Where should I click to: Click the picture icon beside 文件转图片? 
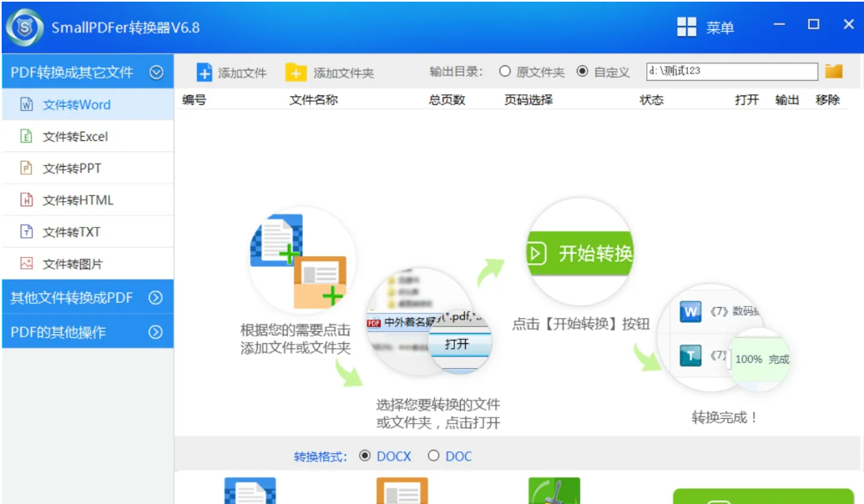(x=27, y=264)
